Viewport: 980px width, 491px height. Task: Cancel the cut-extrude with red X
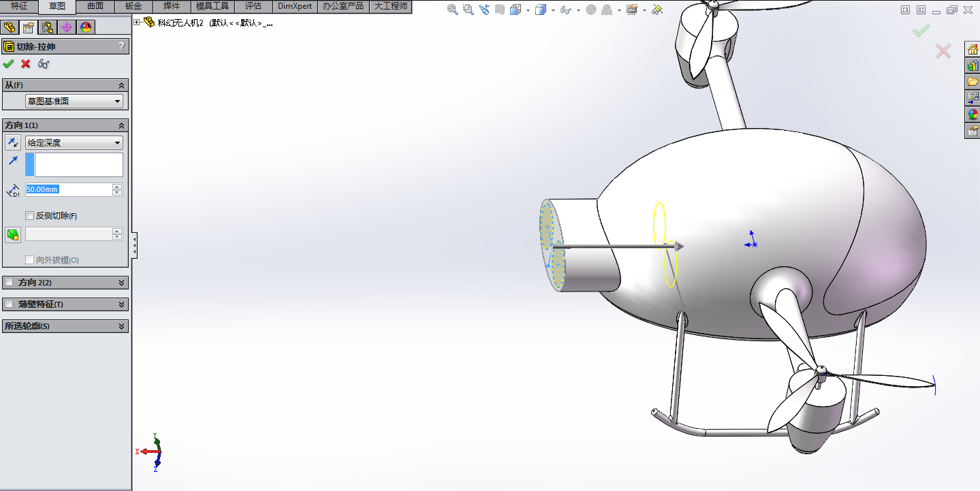pyautogui.click(x=26, y=64)
